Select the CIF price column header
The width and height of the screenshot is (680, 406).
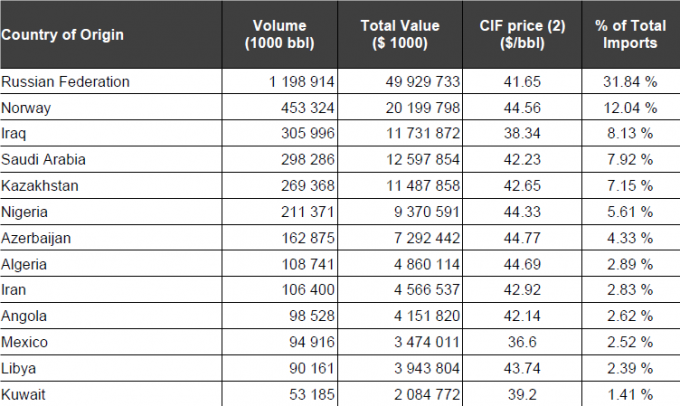coord(522,34)
